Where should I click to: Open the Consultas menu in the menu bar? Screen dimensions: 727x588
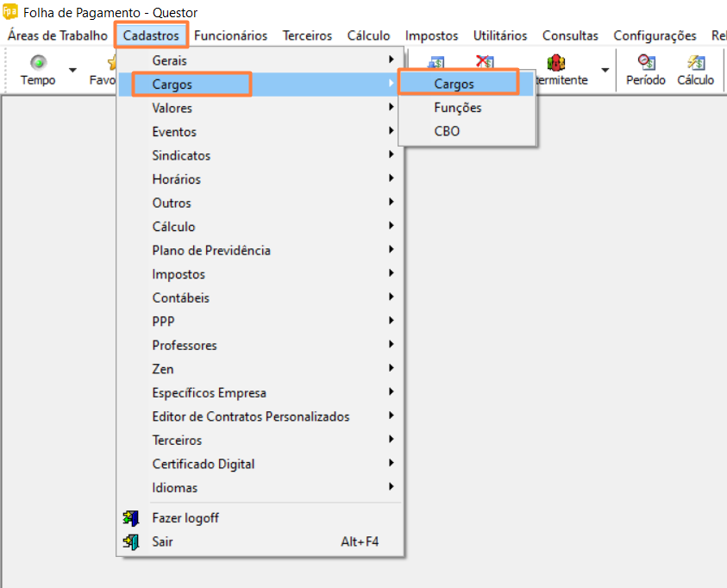pos(570,35)
